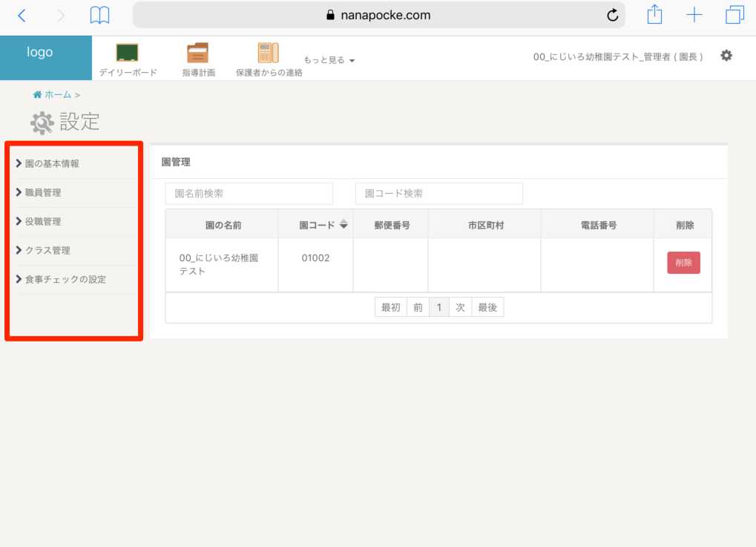The image size is (756, 547).
Task: Select 職員管理 in sidebar menu
Action: [x=43, y=192]
